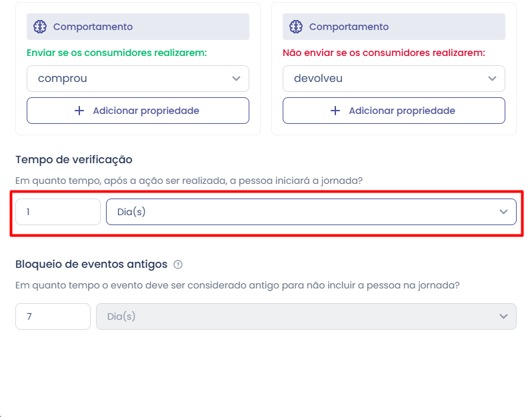
Task: Expand the Dia(s) unit dropdown for verification time
Action: click(x=311, y=212)
